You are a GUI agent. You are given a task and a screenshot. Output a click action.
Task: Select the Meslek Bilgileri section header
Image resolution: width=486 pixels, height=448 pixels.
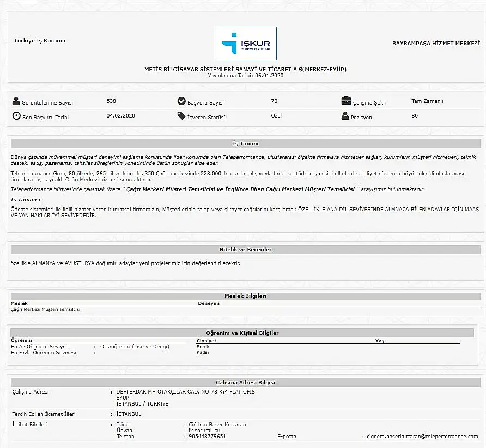[246, 296]
